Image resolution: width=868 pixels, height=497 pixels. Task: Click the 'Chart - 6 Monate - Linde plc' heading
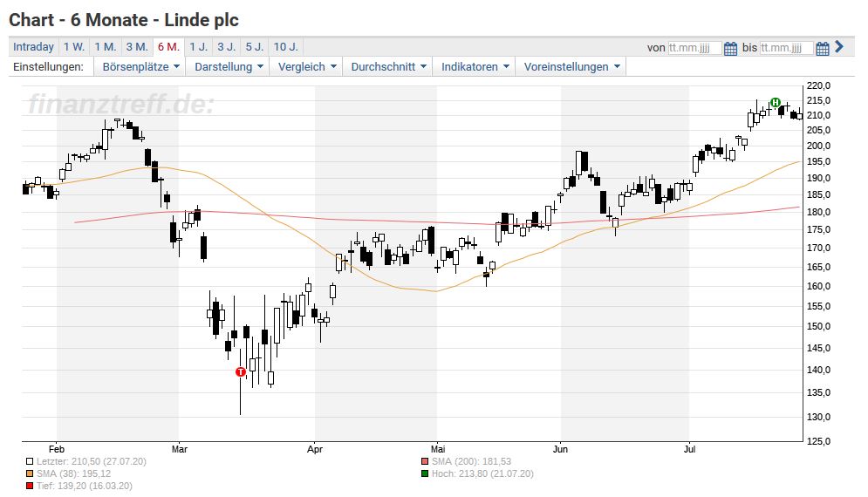(x=124, y=20)
